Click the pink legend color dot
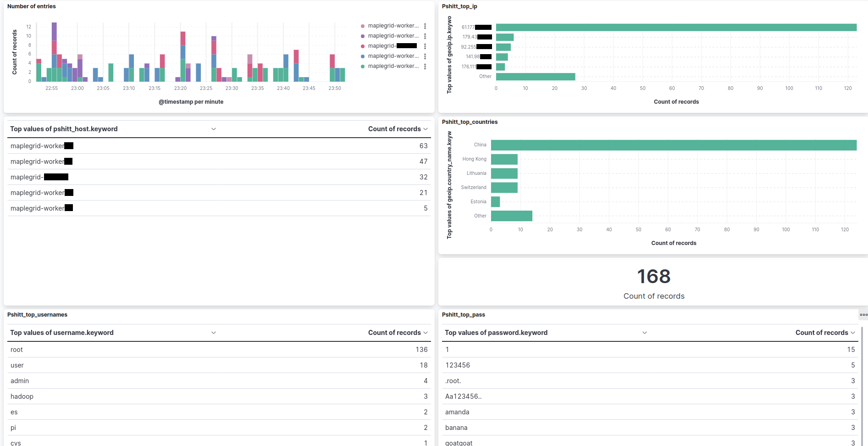The width and height of the screenshot is (868, 446). coord(363,26)
